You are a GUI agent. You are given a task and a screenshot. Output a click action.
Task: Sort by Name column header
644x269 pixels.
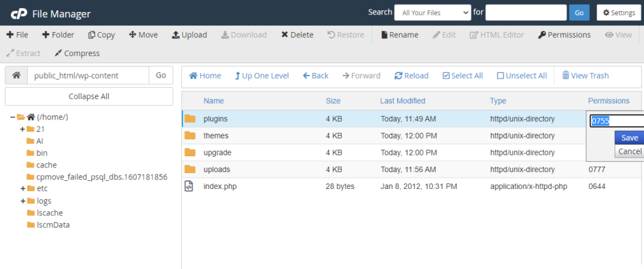click(214, 101)
